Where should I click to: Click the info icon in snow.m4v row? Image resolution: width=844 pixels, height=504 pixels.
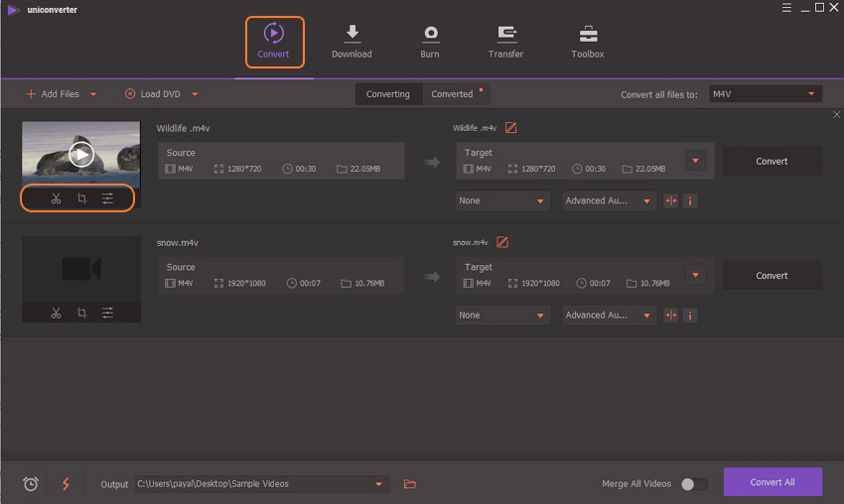point(690,315)
